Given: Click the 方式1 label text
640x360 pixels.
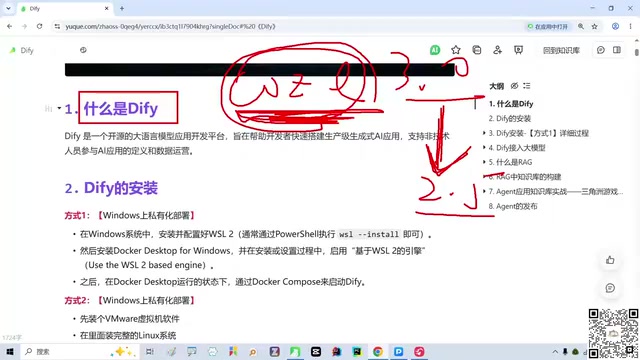Looking at the screenshot, I should click(x=77, y=215).
